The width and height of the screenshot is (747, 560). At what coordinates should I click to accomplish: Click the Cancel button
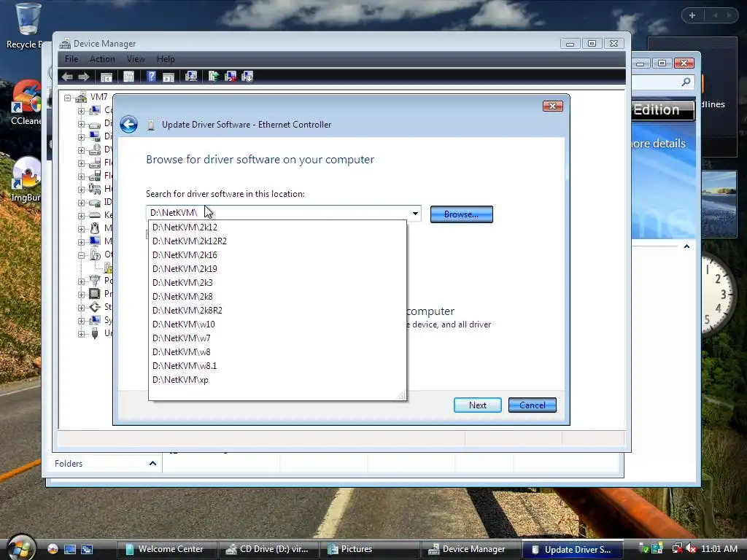[532, 405]
